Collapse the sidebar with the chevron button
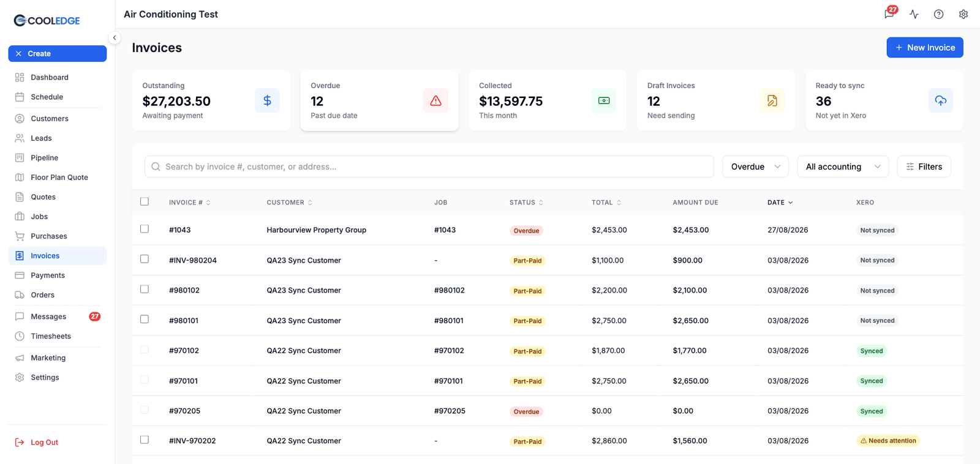 [114, 38]
